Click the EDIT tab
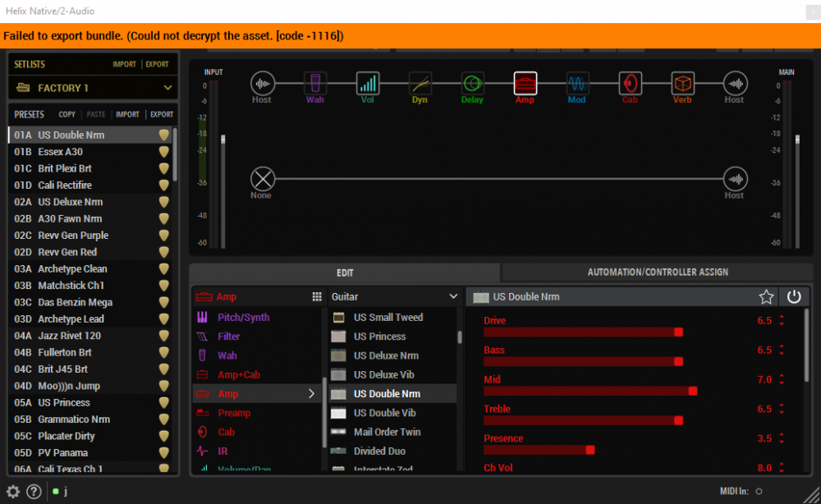 tap(345, 272)
